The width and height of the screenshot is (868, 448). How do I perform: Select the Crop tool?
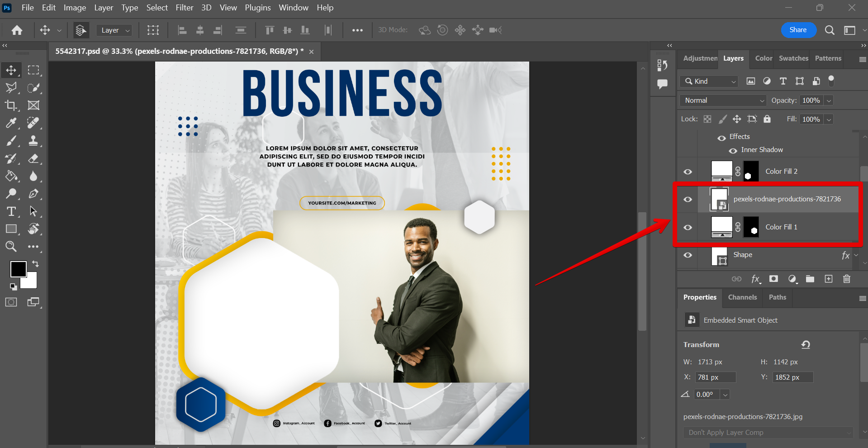pos(11,105)
